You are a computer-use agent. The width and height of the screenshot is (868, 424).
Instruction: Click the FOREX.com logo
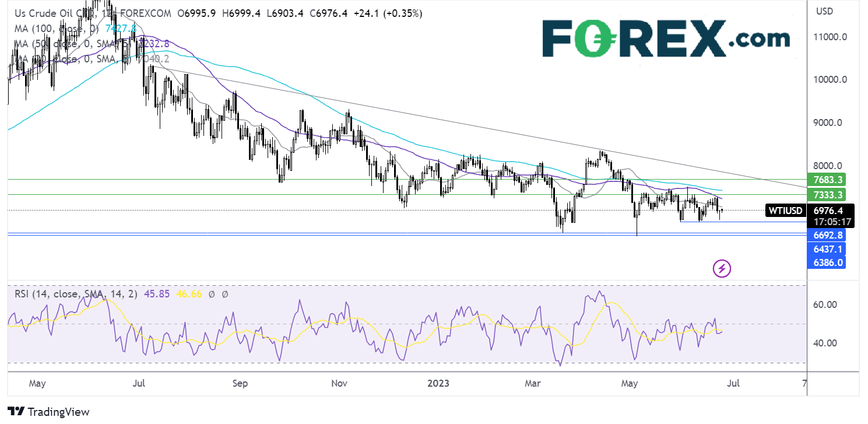(x=665, y=38)
